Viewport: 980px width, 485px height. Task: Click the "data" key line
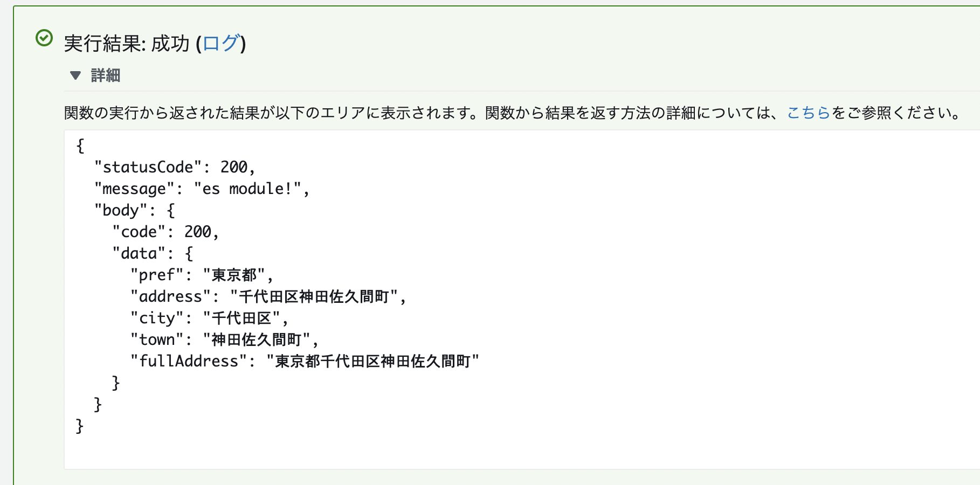(153, 253)
